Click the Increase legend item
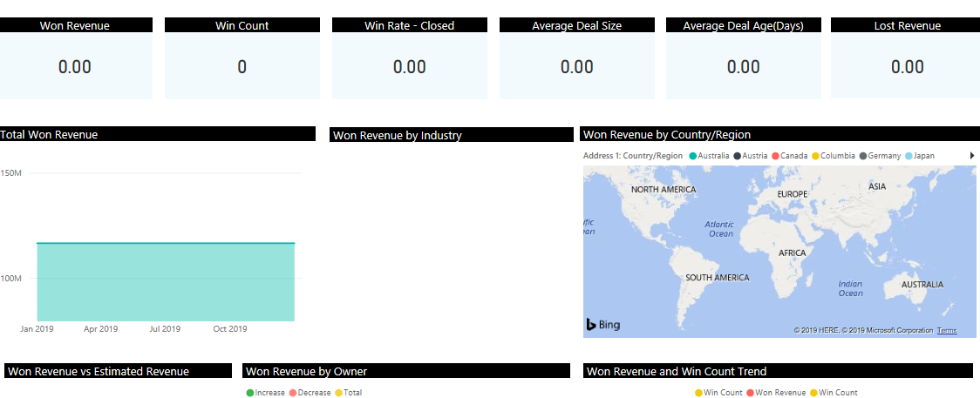The image size is (980, 398). pos(269,393)
